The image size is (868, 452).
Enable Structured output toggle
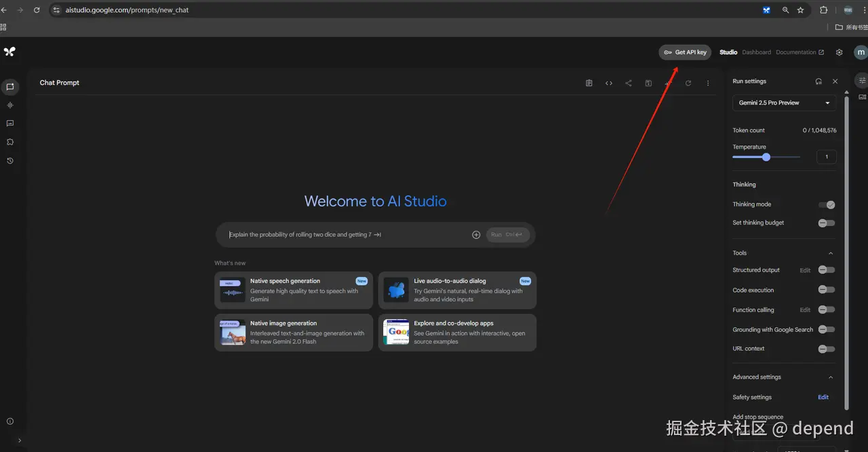(x=827, y=269)
